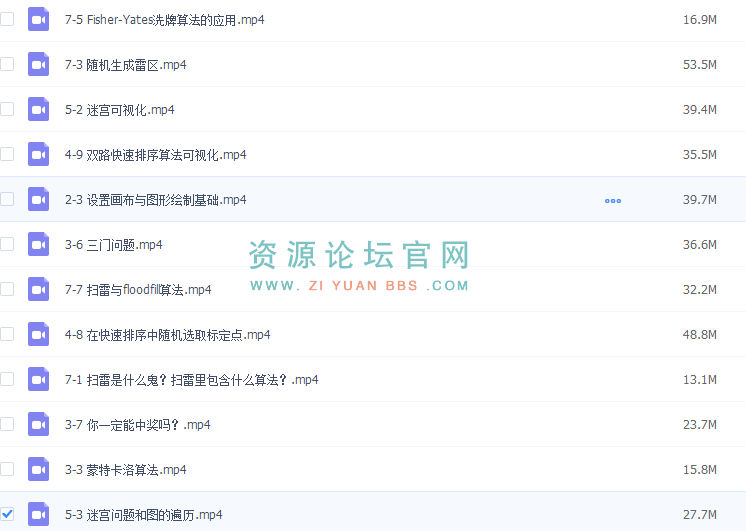Screen dimensions: 746x531
Task: Click video icon for 7-1 扫雷是什么鬼 file
Action: [x=39, y=379]
